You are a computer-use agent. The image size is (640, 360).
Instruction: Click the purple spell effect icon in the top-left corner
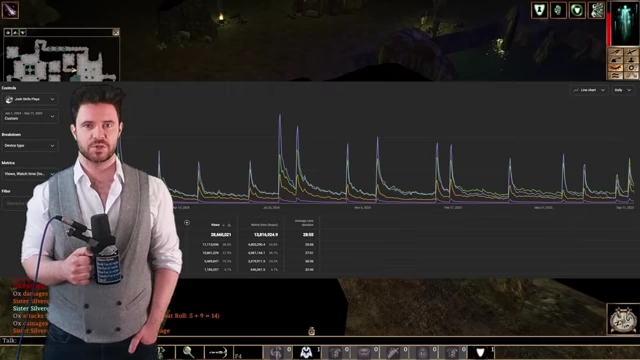[x=10, y=10]
